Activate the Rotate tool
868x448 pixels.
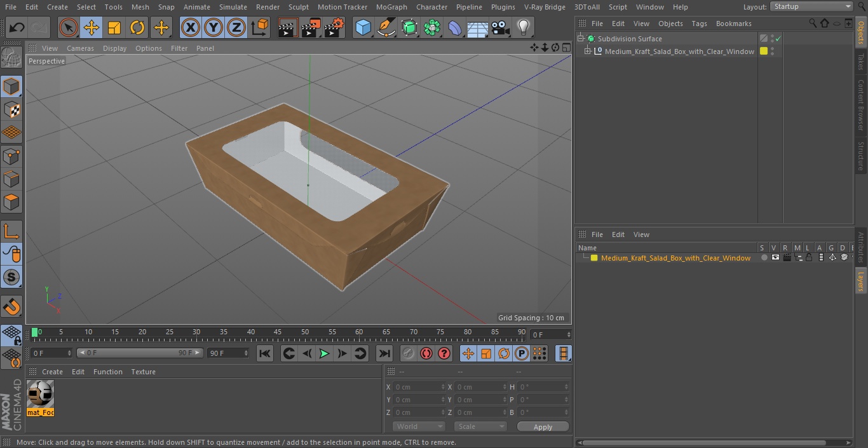tap(137, 27)
